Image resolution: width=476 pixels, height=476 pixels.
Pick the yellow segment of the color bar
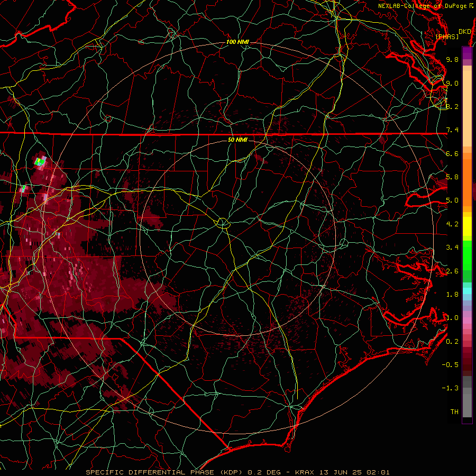tap(467, 226)
